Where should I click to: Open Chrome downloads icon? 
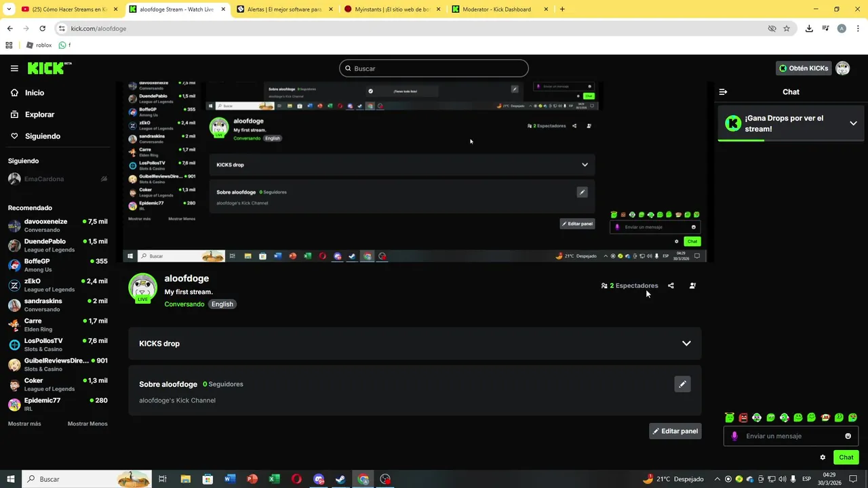(809, 28)
